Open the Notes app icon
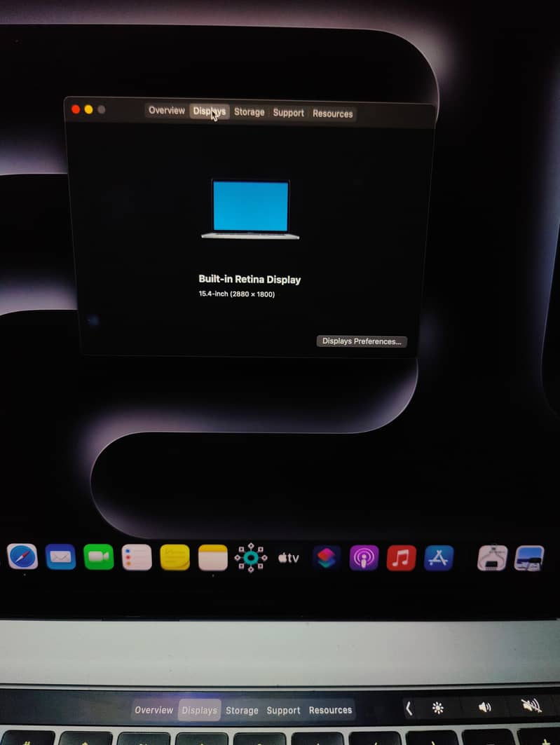The image size is (560, 745). coord(213,557)
